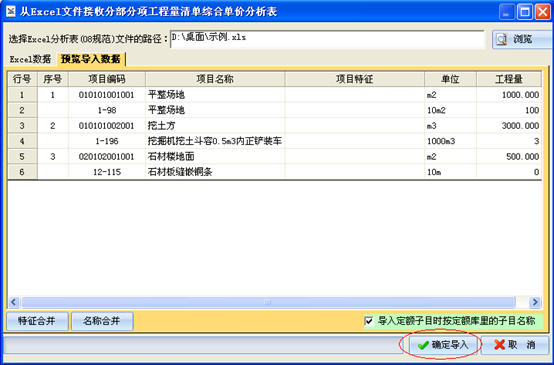Click the unit cell 10m
This screenshot has height=365, width=554.
tap(450, 172)
